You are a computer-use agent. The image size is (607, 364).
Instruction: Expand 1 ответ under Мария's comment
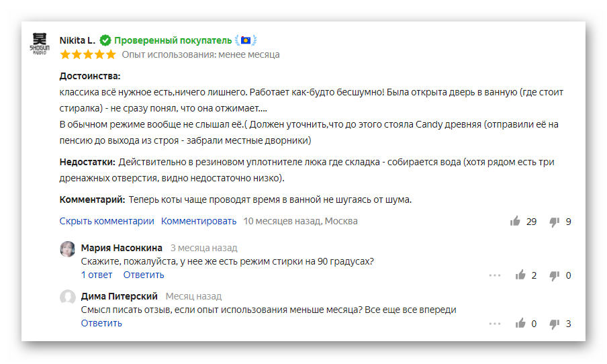(97, 275)
